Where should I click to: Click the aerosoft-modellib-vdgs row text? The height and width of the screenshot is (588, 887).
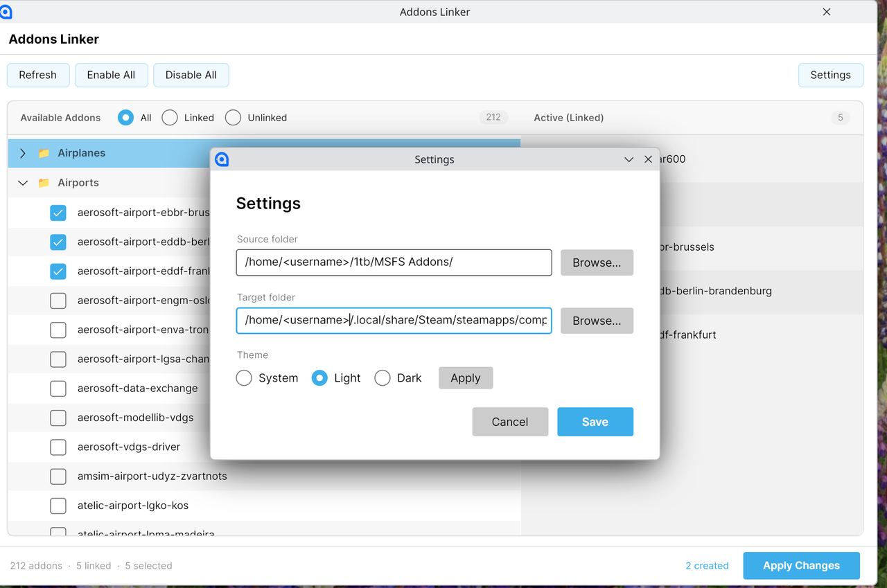pos(136,418)
